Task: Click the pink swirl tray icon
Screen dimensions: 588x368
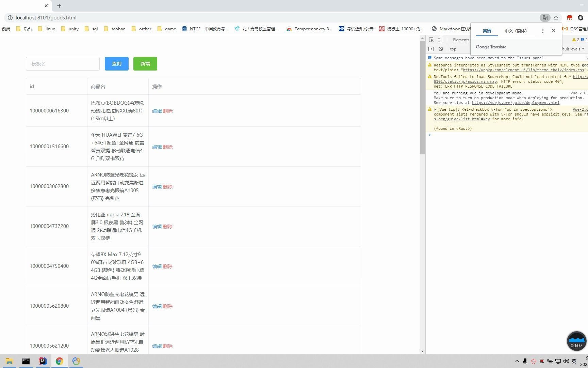Action: (x=534, y=361)
